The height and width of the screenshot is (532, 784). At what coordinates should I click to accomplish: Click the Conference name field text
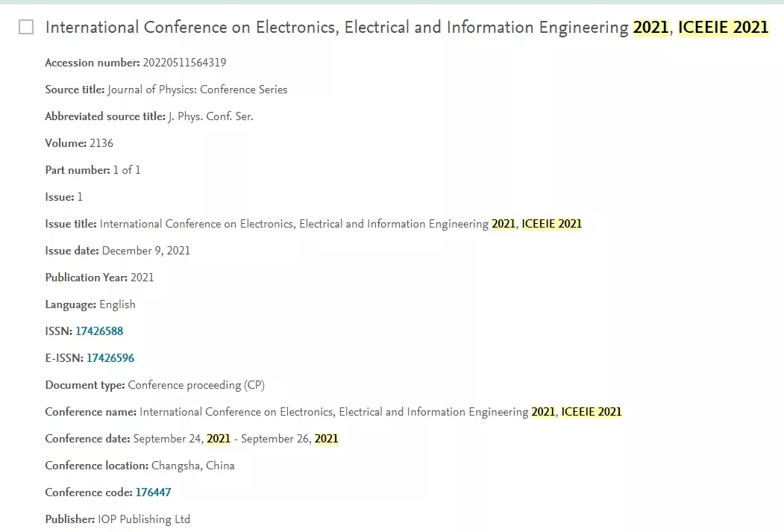pos(380,412)
